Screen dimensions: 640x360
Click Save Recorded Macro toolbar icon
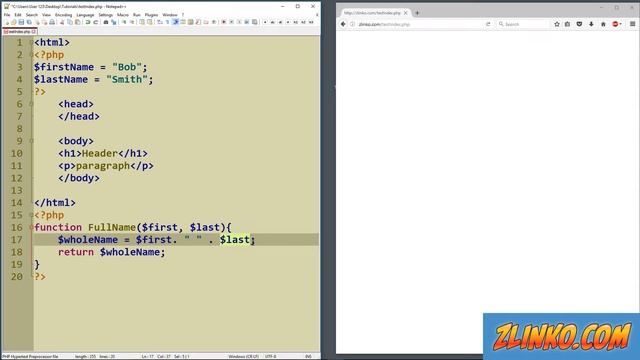(x=254, y=22)
